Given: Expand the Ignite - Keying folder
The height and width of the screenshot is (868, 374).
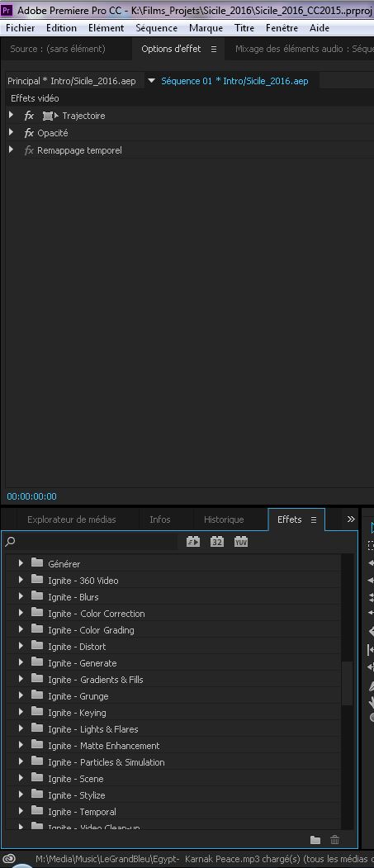Looking at the screenshot, I should coord(21,712).
